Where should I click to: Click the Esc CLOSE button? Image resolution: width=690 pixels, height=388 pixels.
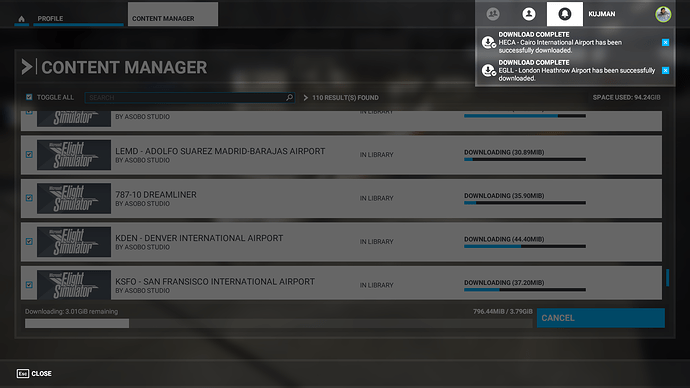[34, 373]
